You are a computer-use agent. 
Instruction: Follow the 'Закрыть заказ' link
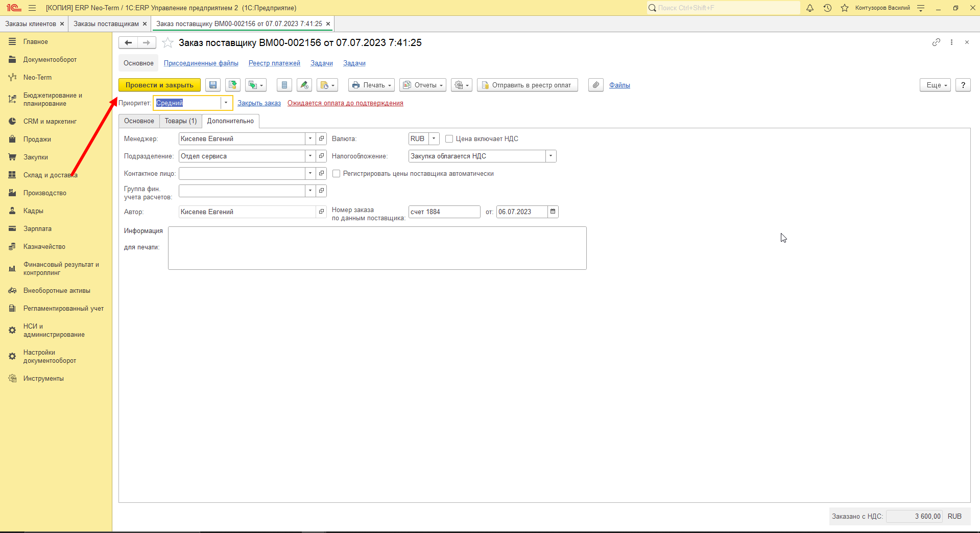pos(259,103)
